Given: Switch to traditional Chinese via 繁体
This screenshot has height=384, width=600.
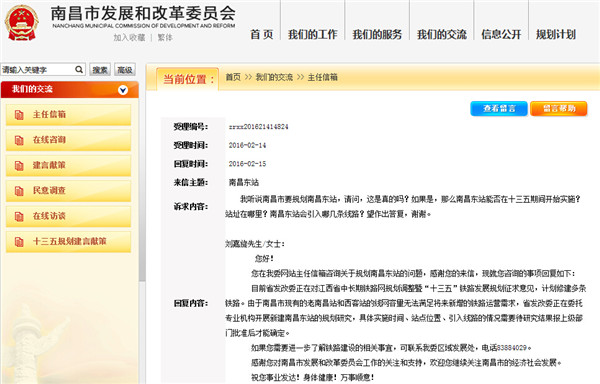Looking at the screenshot, I should click(165, 37).
